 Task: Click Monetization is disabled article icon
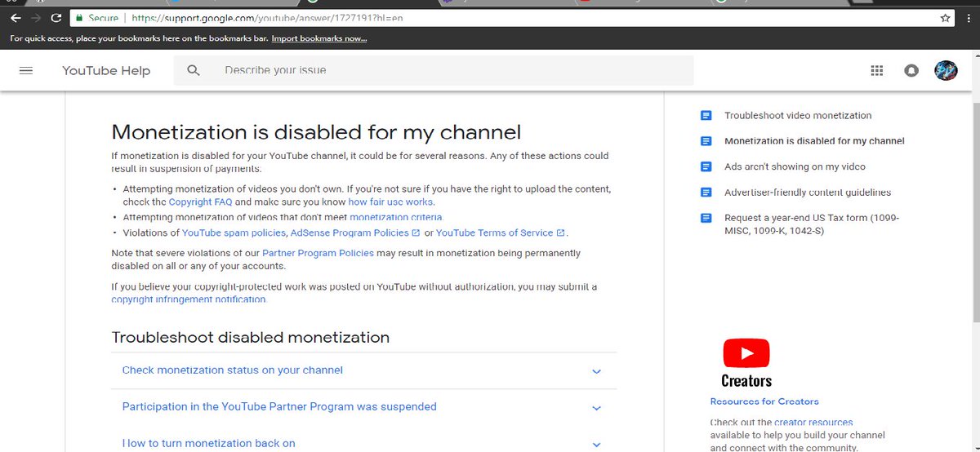[706, 141]
